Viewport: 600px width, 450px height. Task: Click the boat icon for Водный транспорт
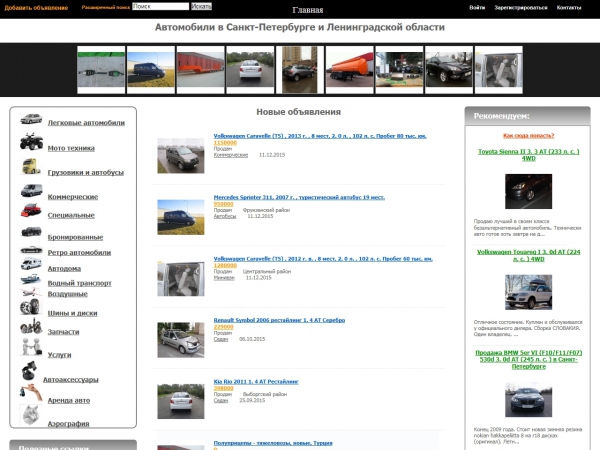tap(31, 279)
